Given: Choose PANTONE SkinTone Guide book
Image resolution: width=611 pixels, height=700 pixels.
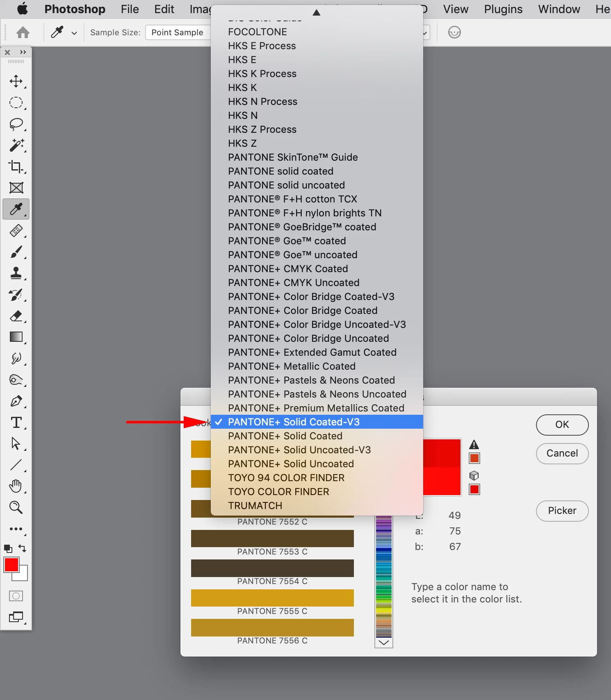Looking at the screenshot, I should (x=317, y=157).
